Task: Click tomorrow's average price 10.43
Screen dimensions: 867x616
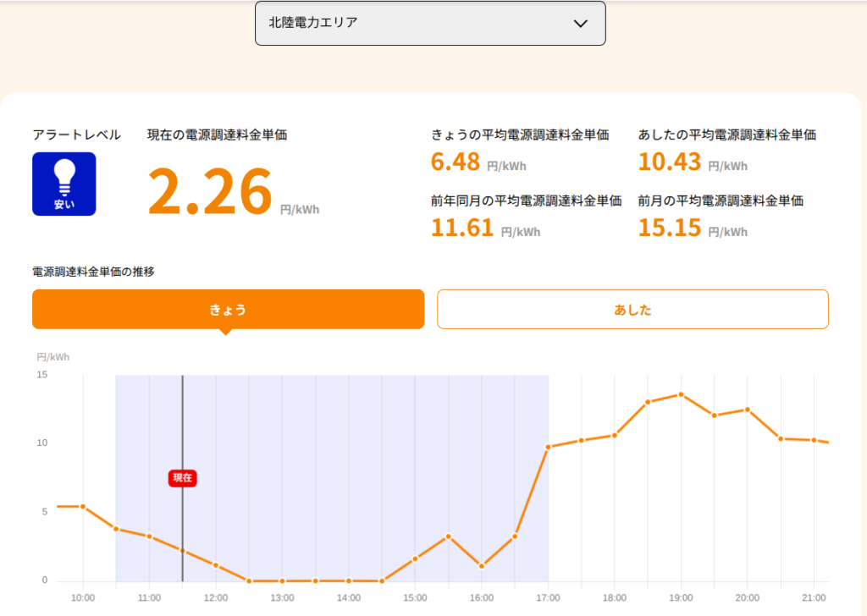Action: click(x=670, y=162)
